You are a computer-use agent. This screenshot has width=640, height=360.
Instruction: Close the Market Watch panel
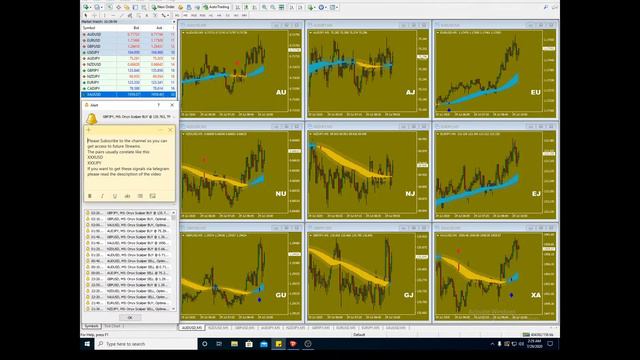(174, 22)
